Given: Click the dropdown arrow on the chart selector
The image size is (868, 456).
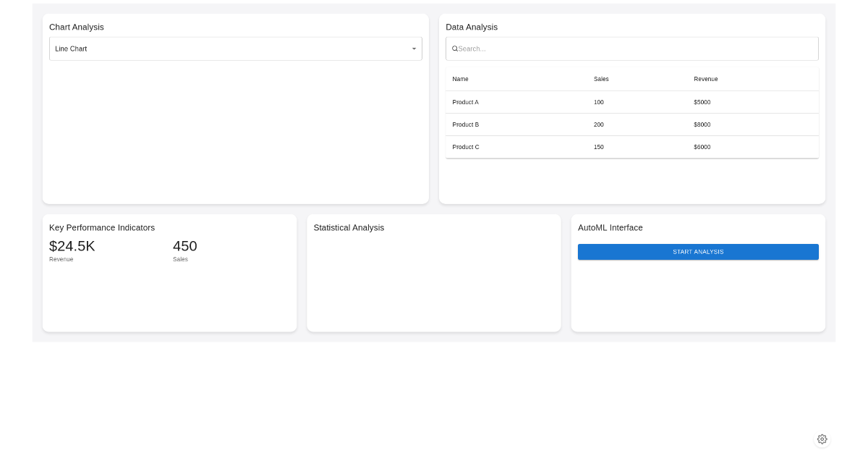Looking at the screenshot, I should tap(414, 48).
